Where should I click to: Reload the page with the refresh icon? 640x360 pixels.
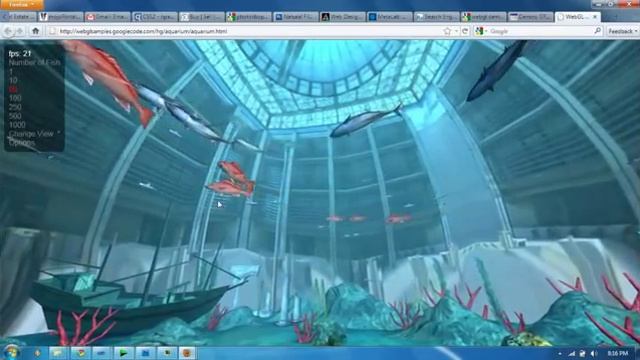coord(465,31)
